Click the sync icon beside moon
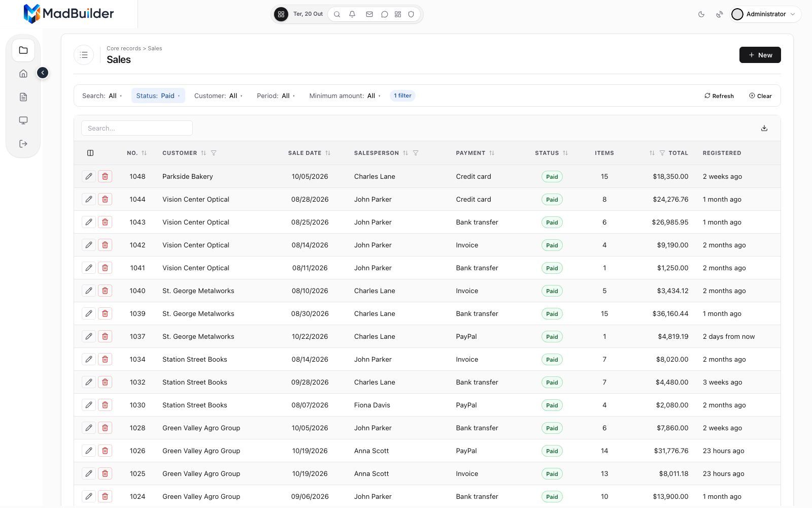The height and width of the screenshot is (508, 812). coord(720,14)
